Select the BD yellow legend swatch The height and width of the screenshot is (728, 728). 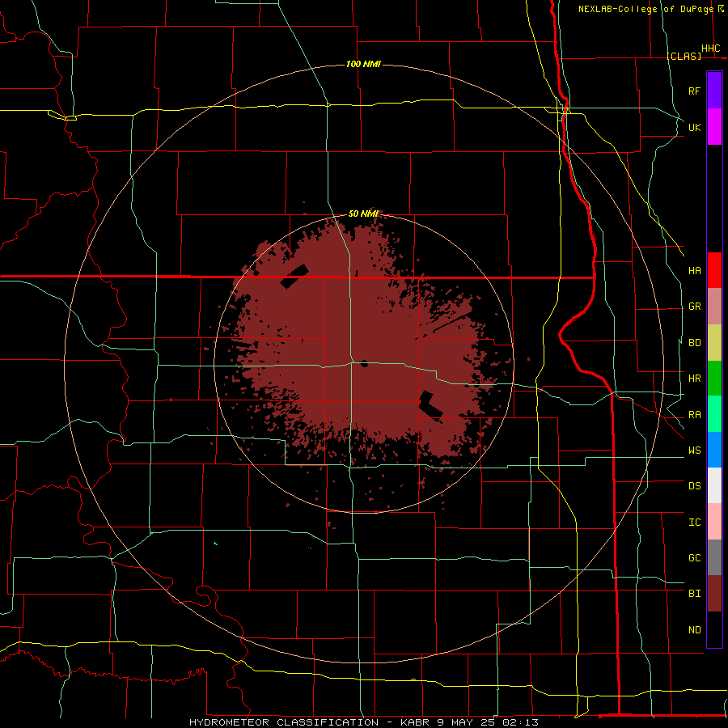[714, 343]
